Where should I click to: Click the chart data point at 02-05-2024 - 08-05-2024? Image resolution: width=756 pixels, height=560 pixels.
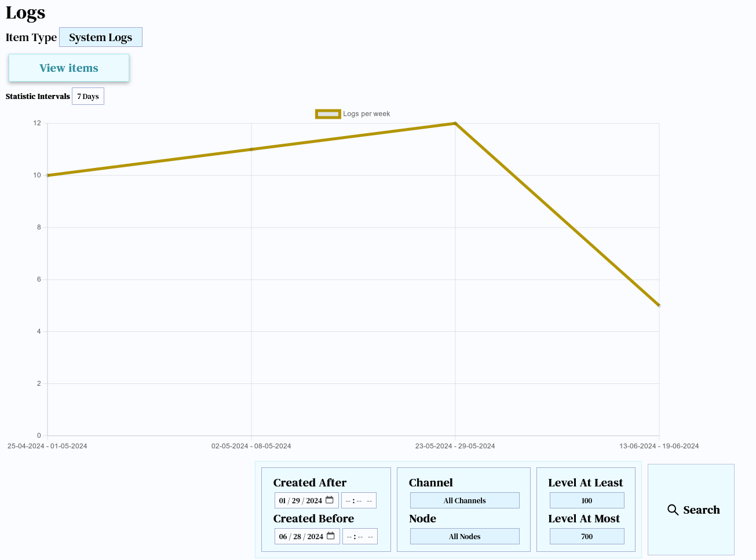251,149
